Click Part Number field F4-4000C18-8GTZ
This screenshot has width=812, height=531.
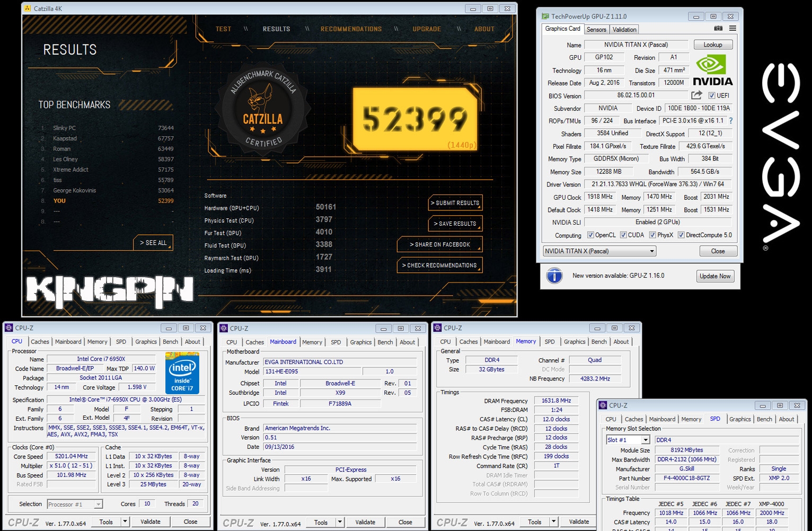(686, 478)
